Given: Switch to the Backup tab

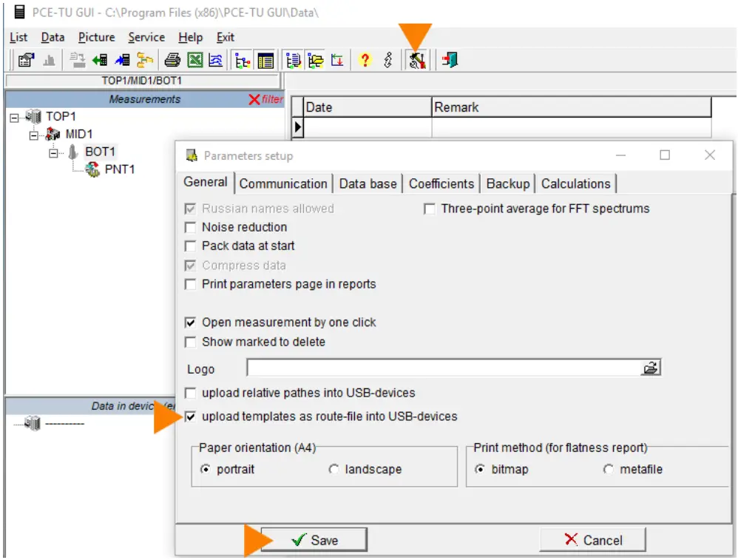Looking at the screenshot, I should pyautogui.click(x=508, y=183).
